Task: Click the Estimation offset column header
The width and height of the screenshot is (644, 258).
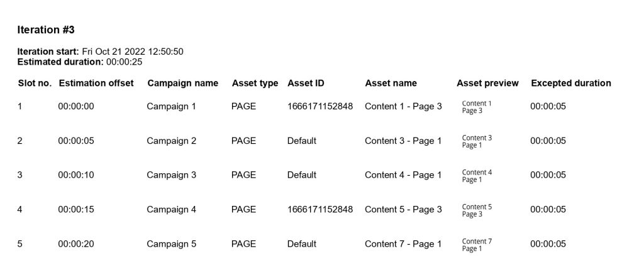Action: point(96,83)
